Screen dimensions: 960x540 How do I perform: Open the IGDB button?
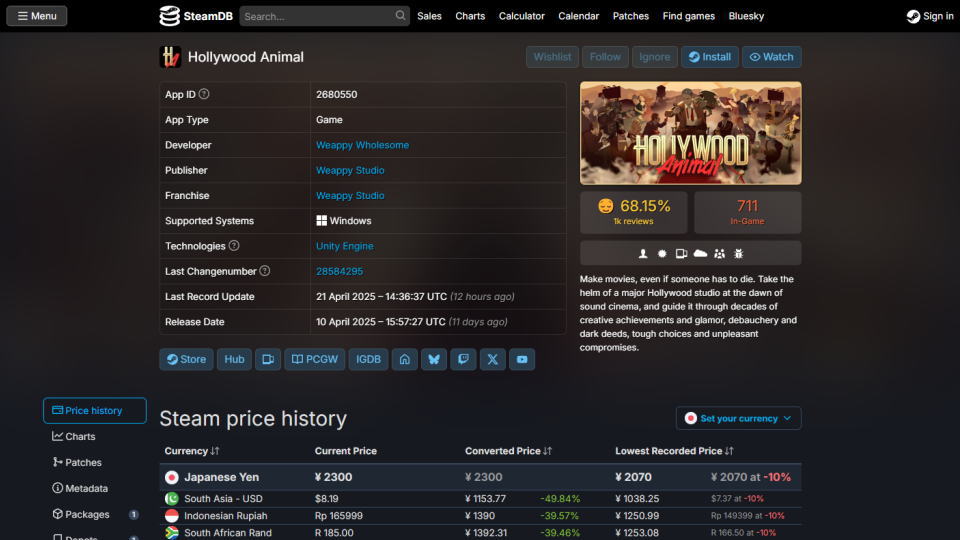click(x=369, y=359)
